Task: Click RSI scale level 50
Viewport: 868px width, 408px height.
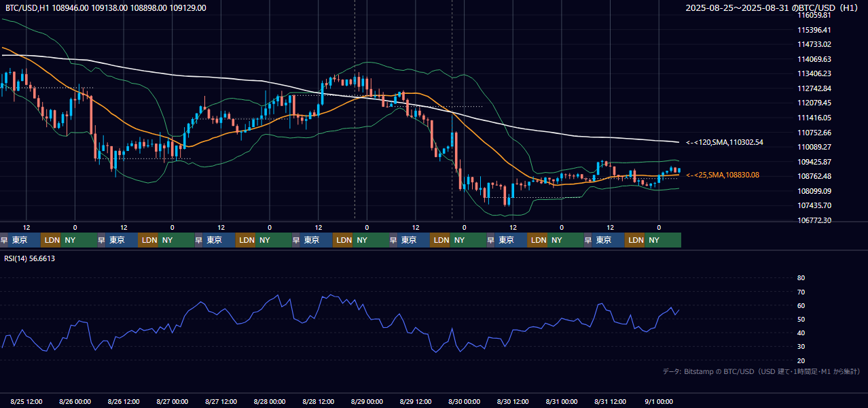Action: point(801,319)
